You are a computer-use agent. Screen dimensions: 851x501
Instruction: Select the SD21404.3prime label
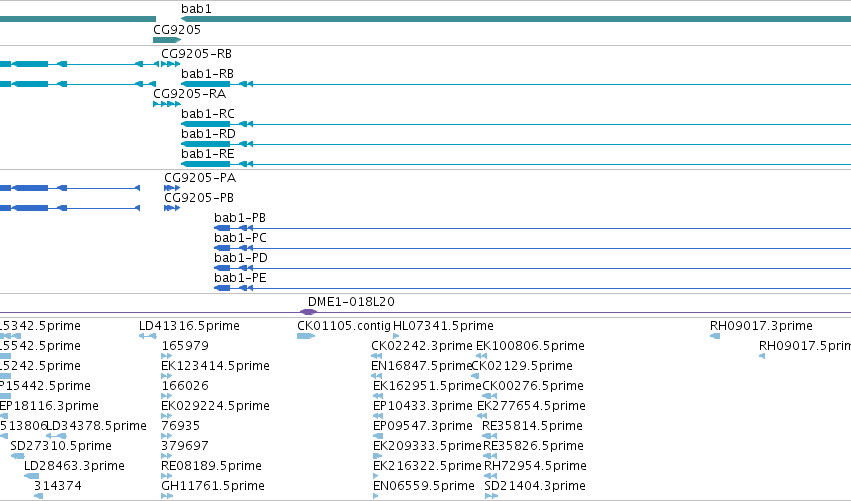[535, 487]
